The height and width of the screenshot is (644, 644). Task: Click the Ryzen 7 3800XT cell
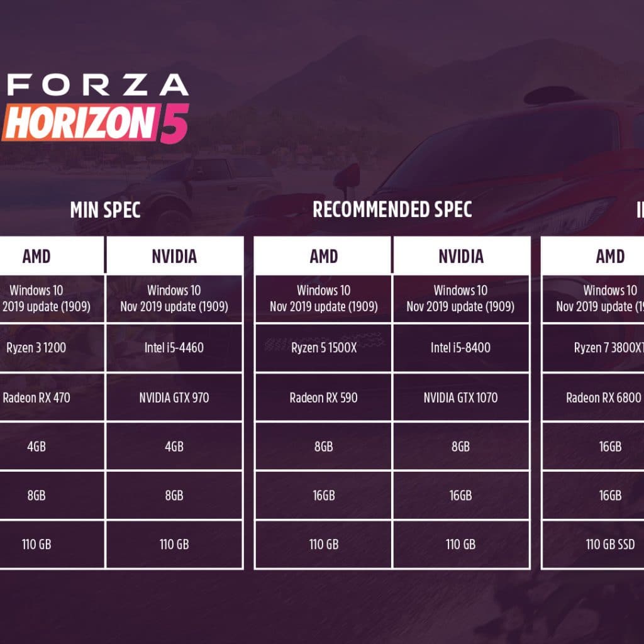pos(608,348)
